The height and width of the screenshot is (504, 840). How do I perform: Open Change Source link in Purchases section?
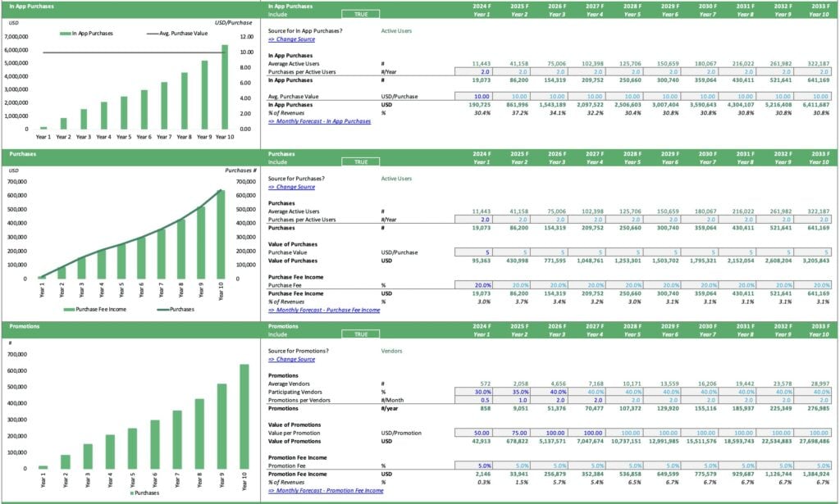[x=291, y=187]
